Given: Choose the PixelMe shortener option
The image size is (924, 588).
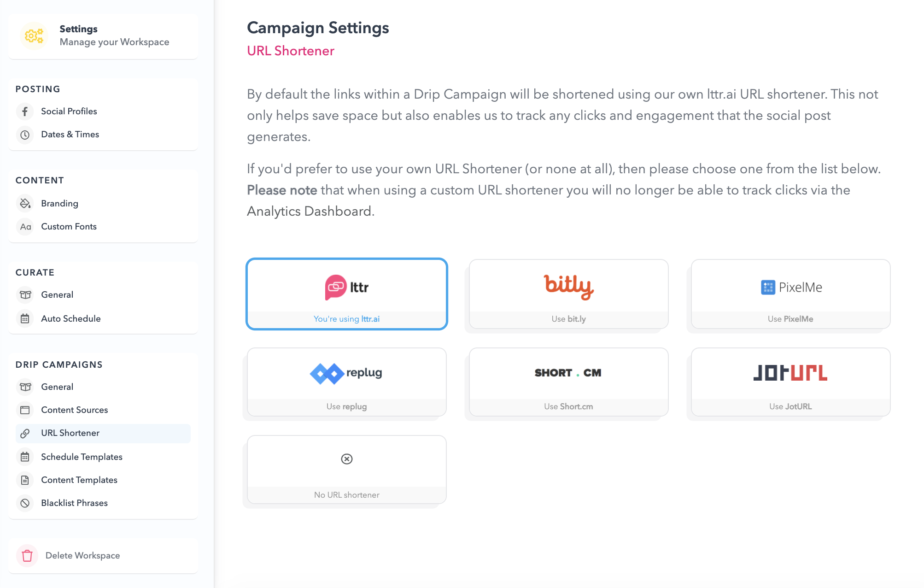Looking at the screenshot, I should [791, 294].
